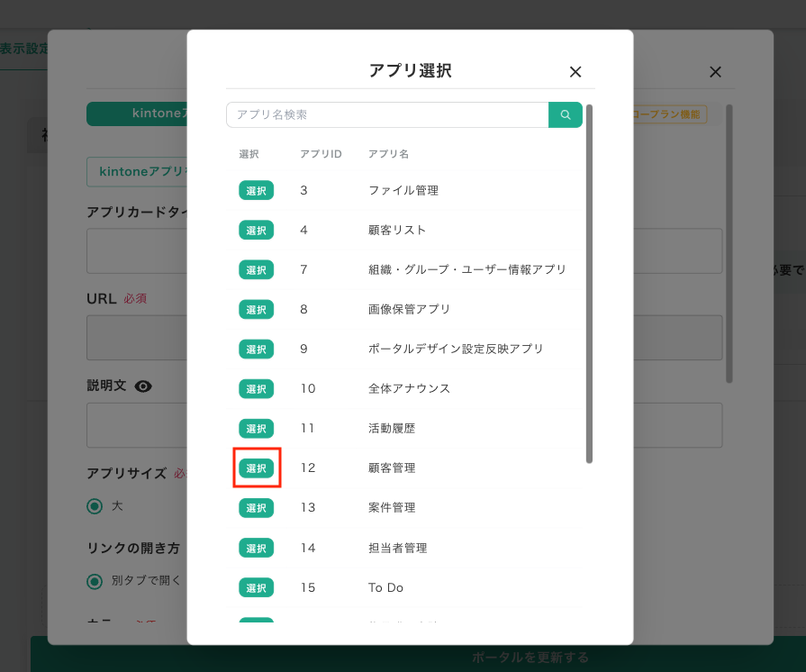Screen dimensions: 806x672
Task: Select ポータルデザイン設定反映アプリ
Action: tap(256, 349)
